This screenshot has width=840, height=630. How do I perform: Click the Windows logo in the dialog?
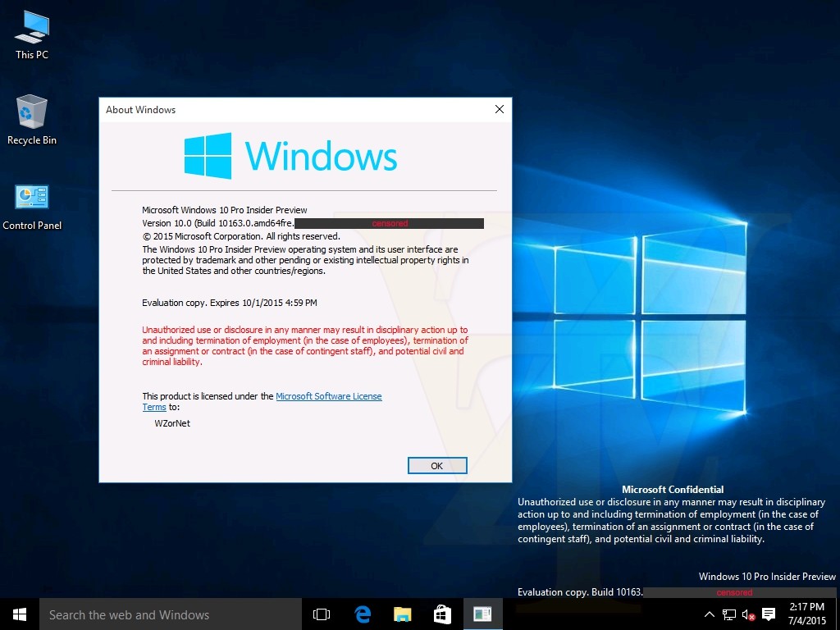coord(208,155)
